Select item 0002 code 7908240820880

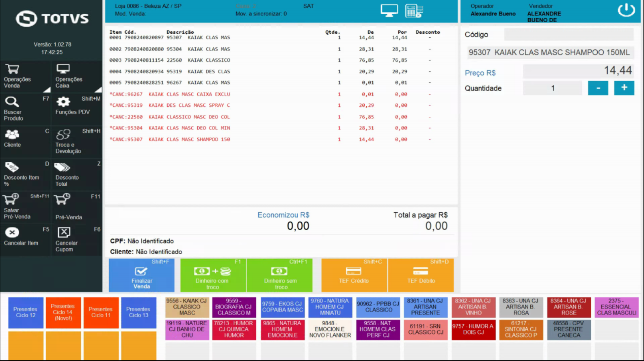[275, 49]
